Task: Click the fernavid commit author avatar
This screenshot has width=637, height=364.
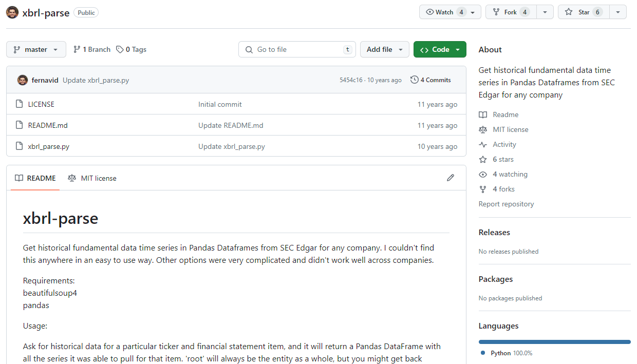Action: pyautogui.click(x=22, y=80)
